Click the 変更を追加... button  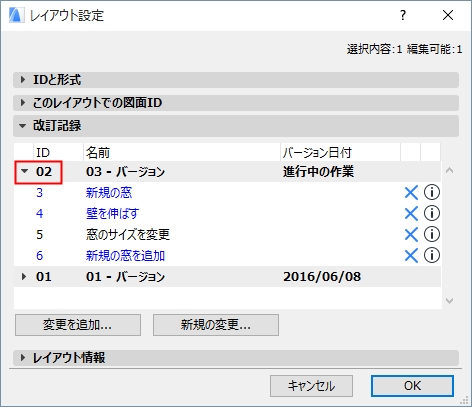pyautogui.click(x=78, y=325)
